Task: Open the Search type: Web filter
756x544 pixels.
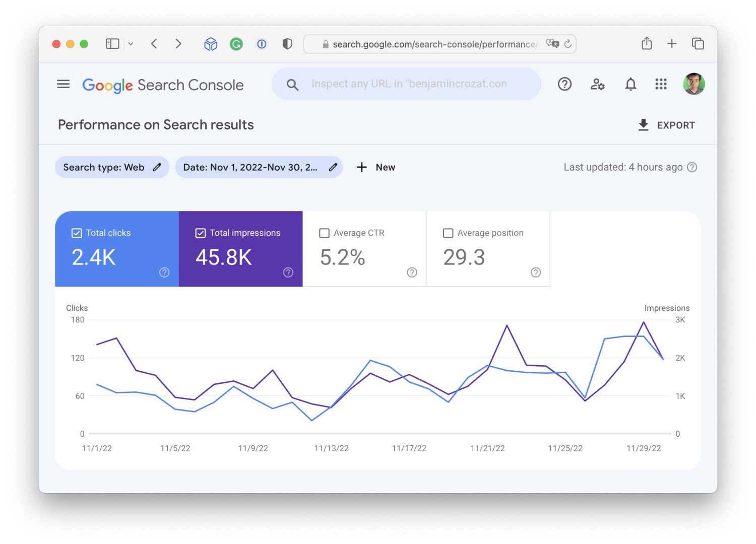Action: (112, 167)
